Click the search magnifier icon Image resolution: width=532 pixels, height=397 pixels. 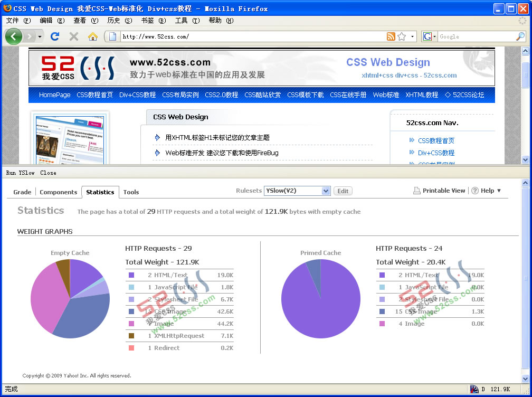(x=520, y=36)
